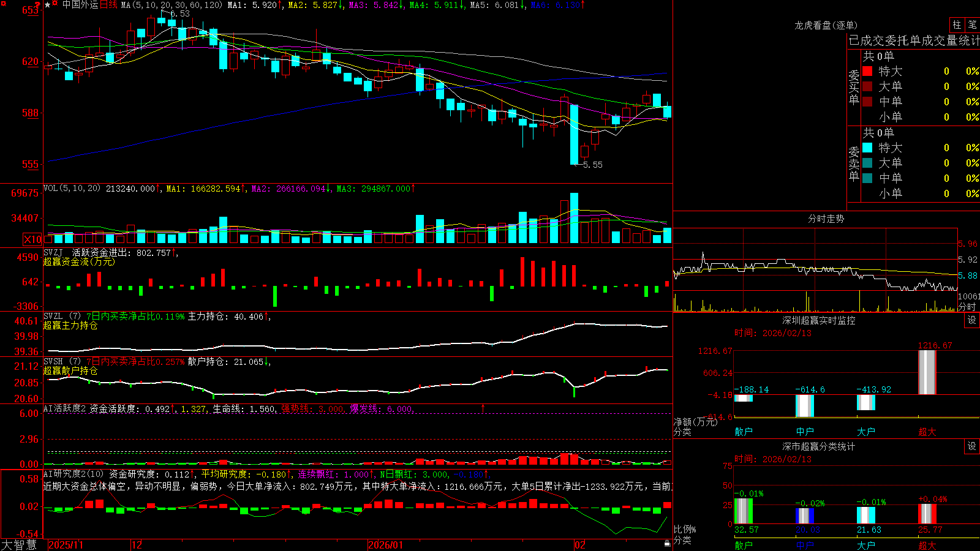Click the small red square icon in the top-left corner
This screenshot has width=980, height=551.
tap(4, 4)
